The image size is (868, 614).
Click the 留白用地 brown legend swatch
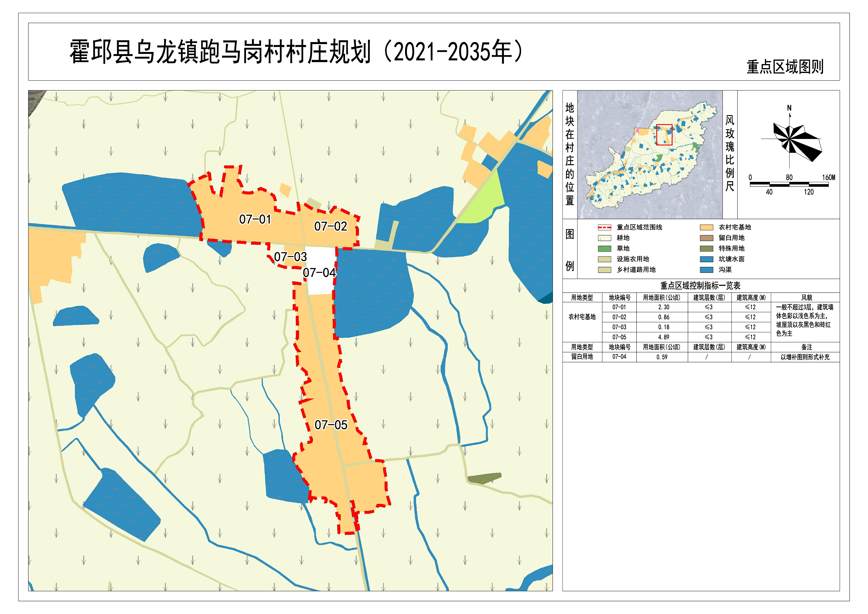706,238
